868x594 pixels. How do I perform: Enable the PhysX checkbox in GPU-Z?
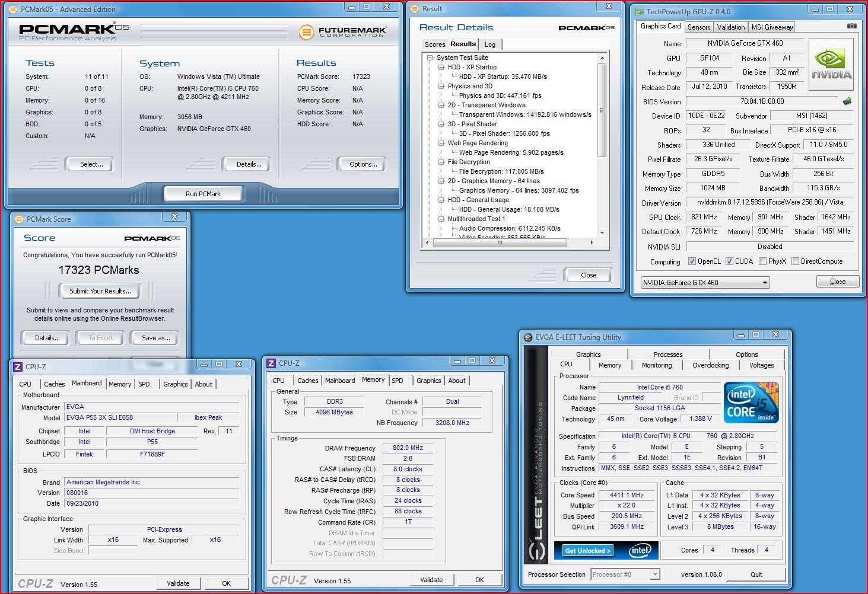click(762, 261)
